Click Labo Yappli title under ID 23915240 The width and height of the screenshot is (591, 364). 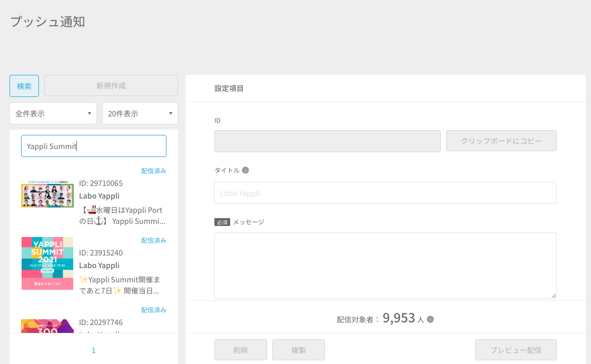tap(99, 265)
